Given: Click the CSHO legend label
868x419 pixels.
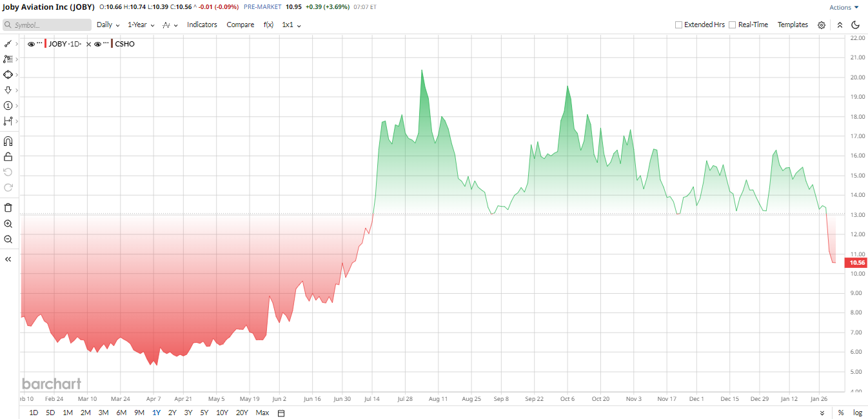Looking at the screenshot, I should coord(124,44).
